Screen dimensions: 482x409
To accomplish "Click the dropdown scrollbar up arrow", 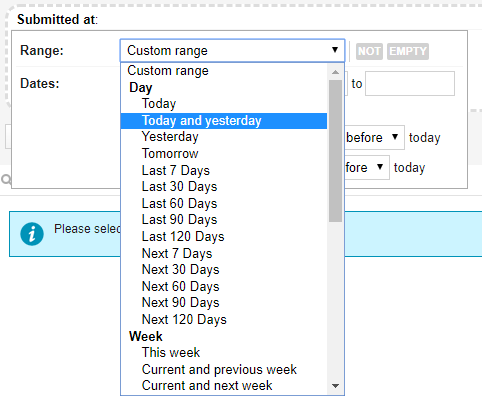I will click(x=336, y=72).
